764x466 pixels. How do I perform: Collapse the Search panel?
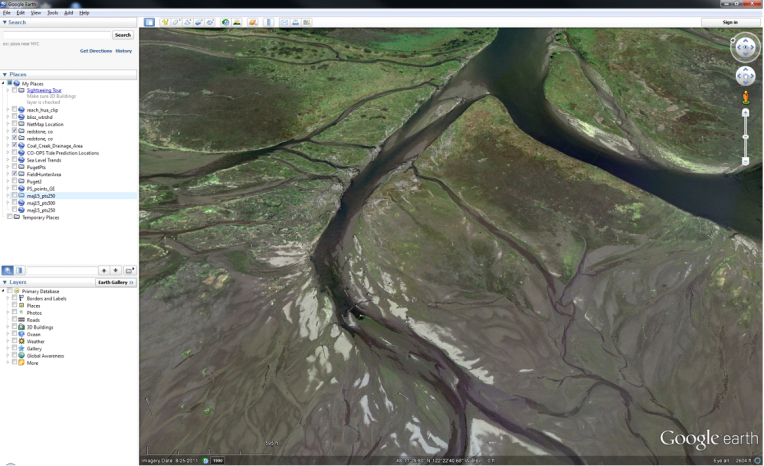point(5,22)
